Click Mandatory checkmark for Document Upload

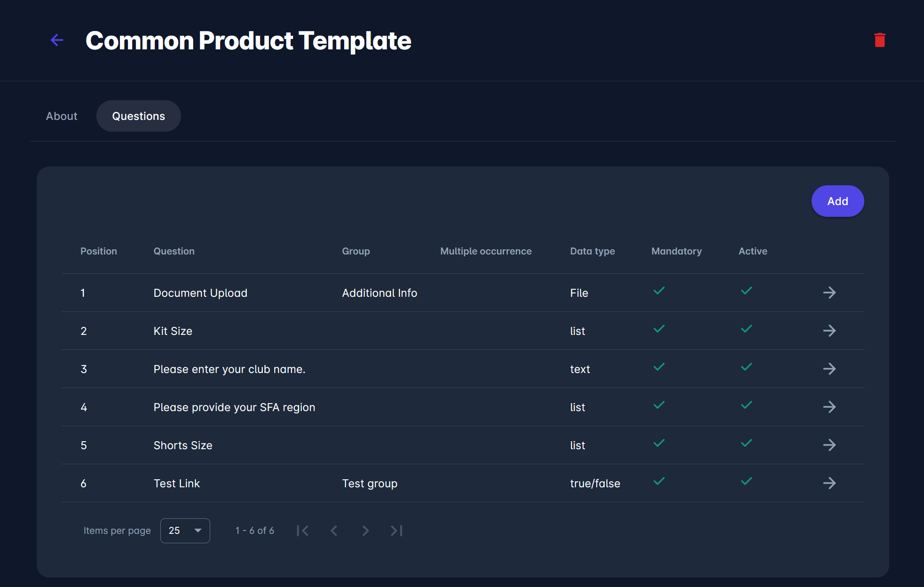coord(659,291)
